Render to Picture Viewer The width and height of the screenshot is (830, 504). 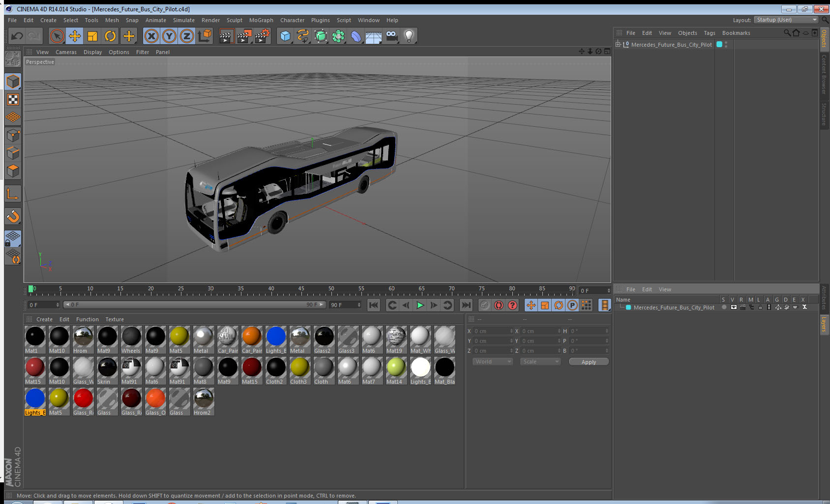244,36
